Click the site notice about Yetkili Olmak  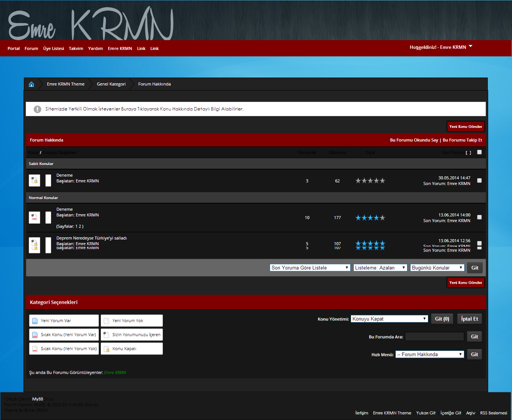(144, 109)
